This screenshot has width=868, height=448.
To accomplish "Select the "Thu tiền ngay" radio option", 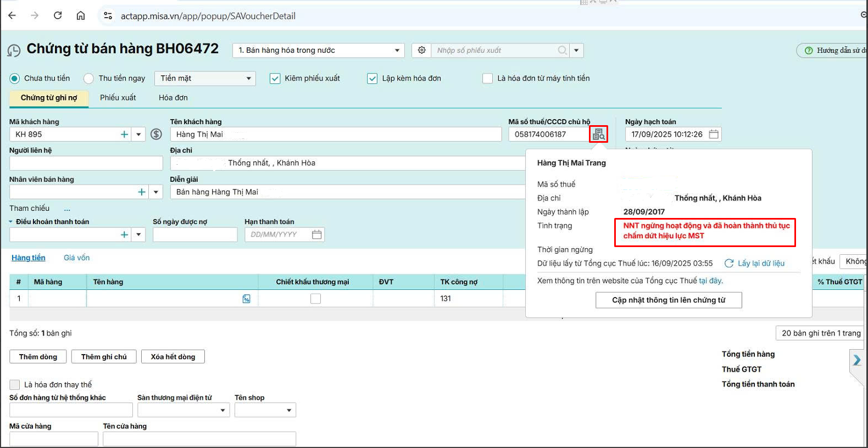I will (x=88, y=79).
